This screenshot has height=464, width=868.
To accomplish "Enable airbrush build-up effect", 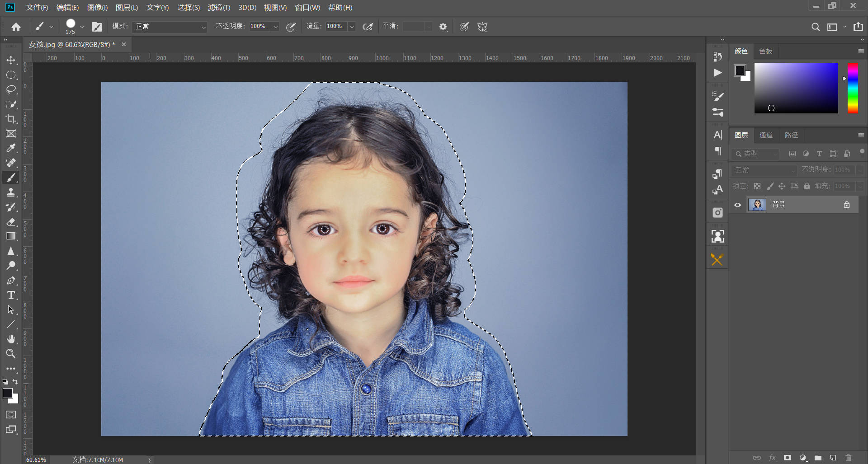I will coord(368,27).
